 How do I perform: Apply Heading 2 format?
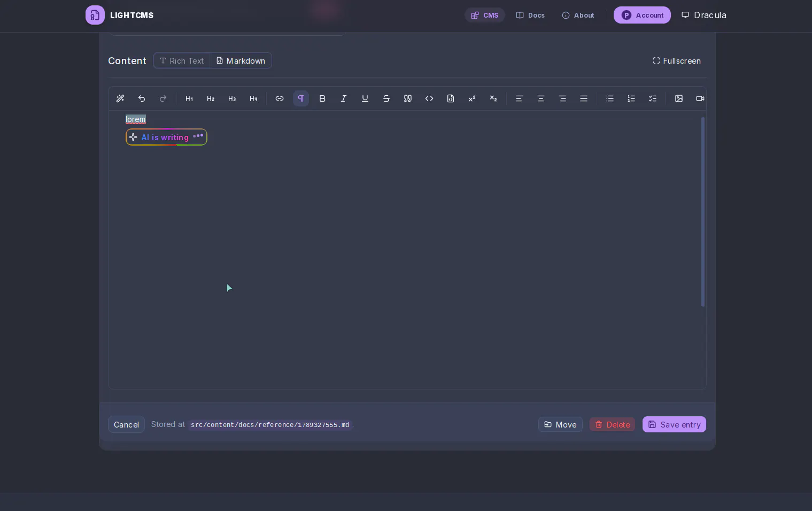coord(211,98)
